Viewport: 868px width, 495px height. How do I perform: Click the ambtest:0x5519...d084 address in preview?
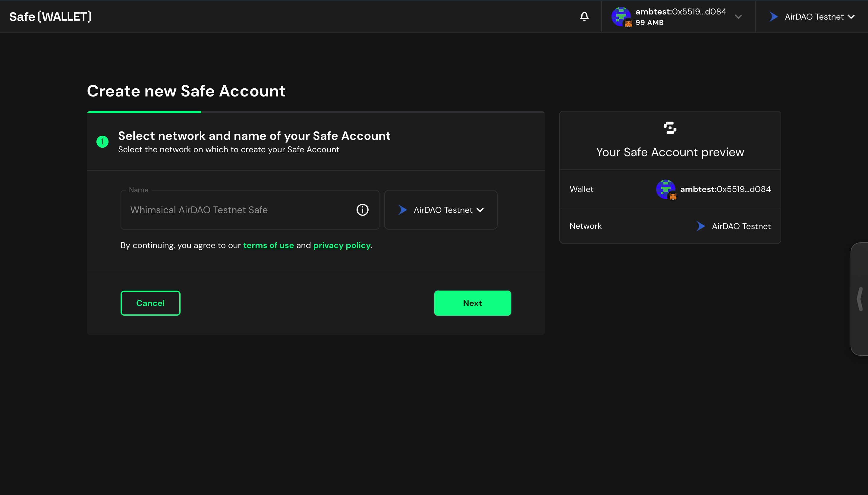(x=725, y=189)
